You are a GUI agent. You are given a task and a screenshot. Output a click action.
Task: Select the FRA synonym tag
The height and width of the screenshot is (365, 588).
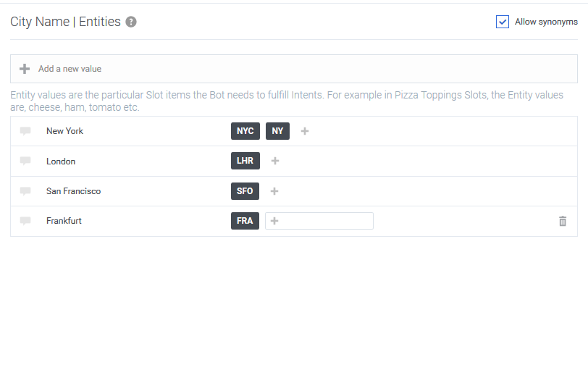point(245,221)
